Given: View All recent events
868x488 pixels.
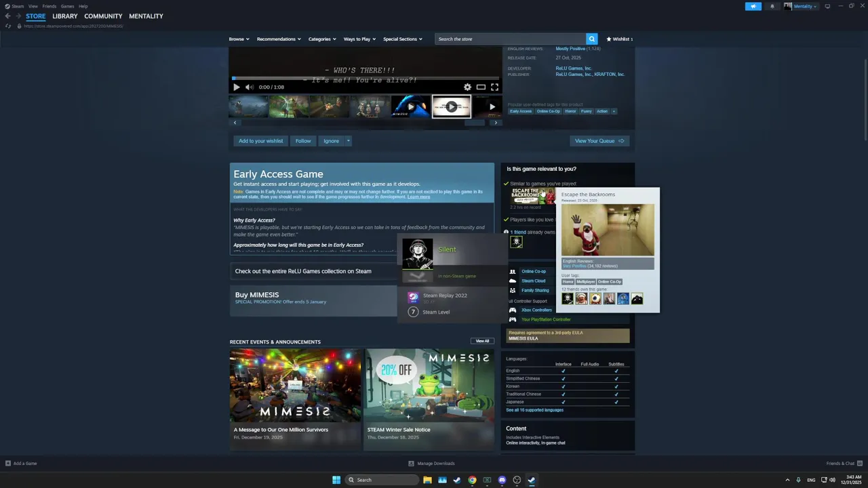Looking at the screenshot, I should click(482, 341).
